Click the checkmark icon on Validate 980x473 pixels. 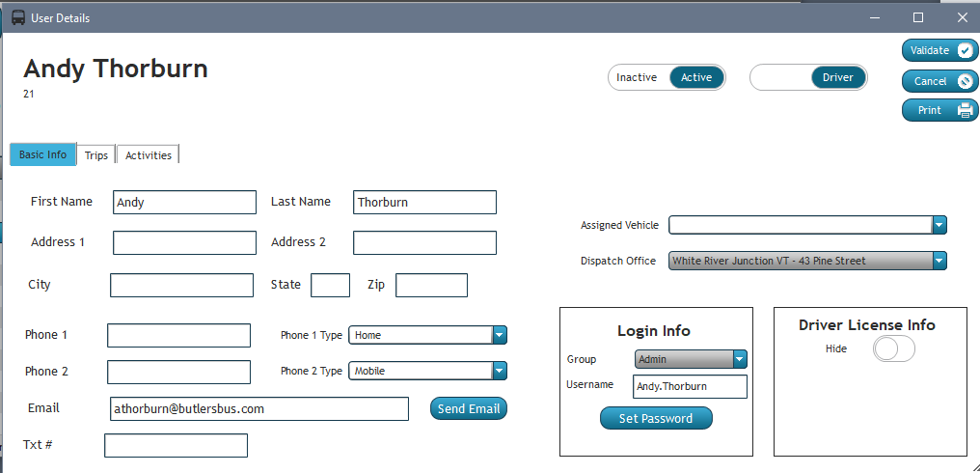[x=965, y=51]
